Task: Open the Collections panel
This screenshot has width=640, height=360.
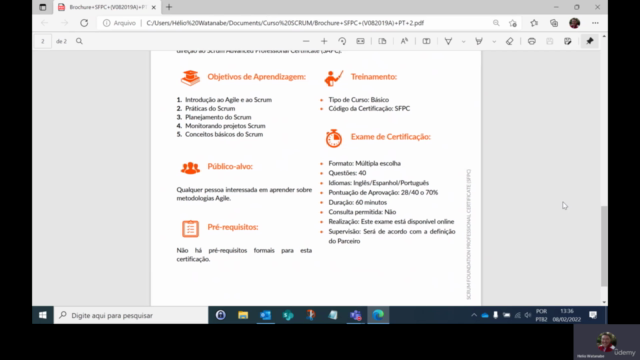Action: [x=554, y=23]
